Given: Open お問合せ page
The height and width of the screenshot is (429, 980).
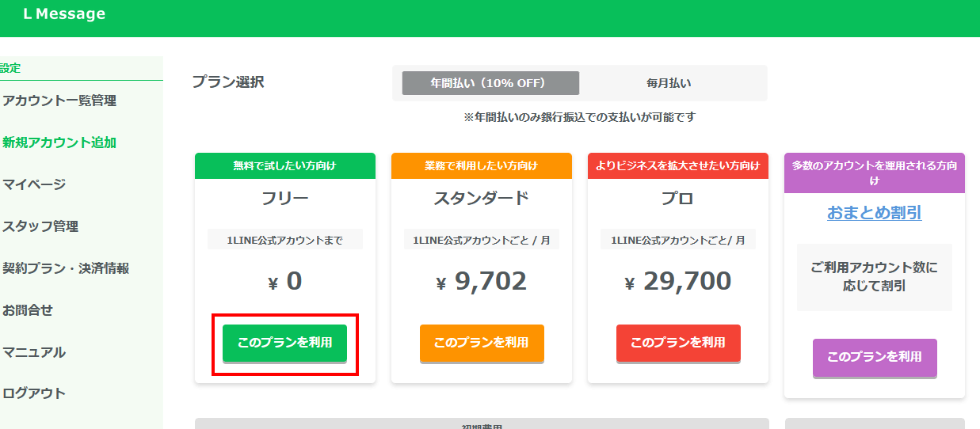Looking at the screenshot, I should coord(28,310).
